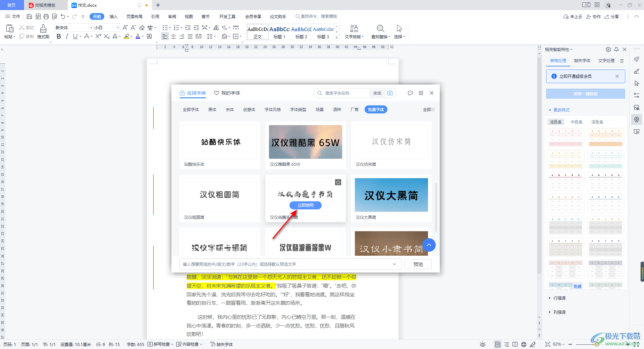Open the preview text dropdown arrow
This screenshot has width=644, height=349.
394,264
